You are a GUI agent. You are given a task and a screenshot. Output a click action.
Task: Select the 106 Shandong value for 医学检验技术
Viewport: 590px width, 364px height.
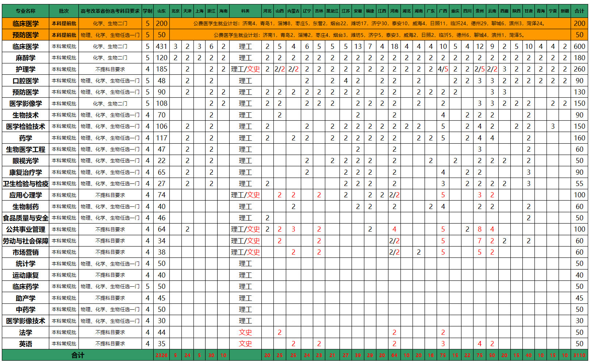point(161,126)
